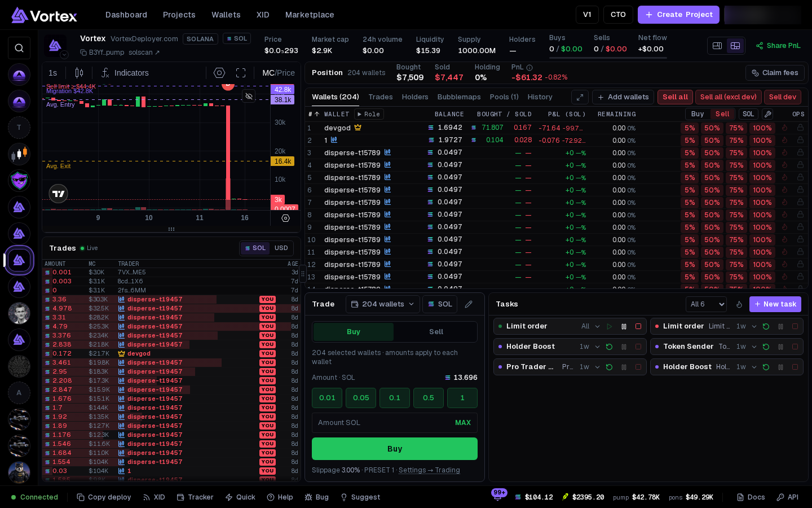This screenshot has width=812, height=508.
Task: Expand the token selector chevron under logo
Action: click(64, 55)
